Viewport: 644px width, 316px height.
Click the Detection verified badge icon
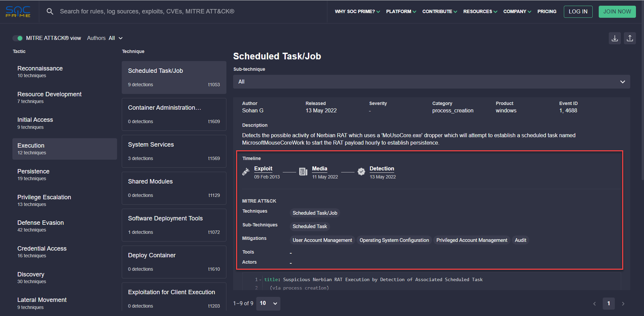[x=361, y=172]
